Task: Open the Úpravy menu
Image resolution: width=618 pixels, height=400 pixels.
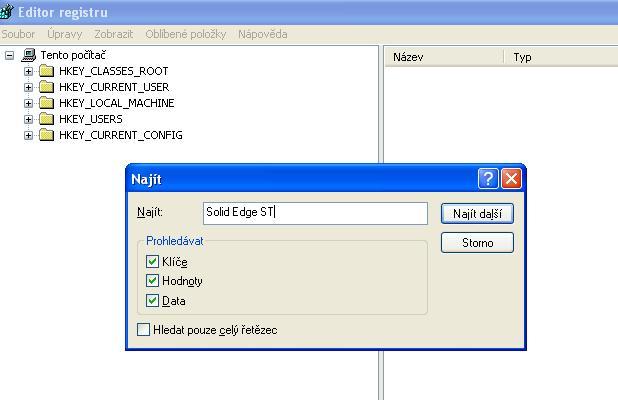Action: 65,34
